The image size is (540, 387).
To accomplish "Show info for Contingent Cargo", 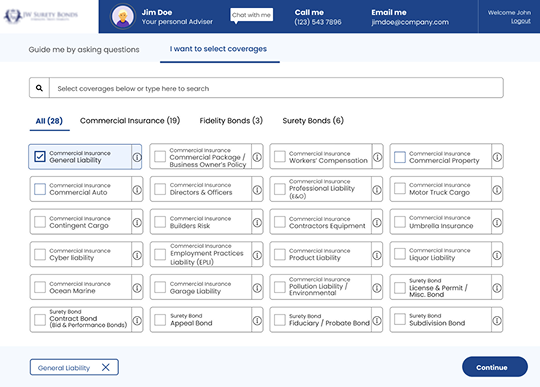I will pyautogui.click(x=137, y=222).
